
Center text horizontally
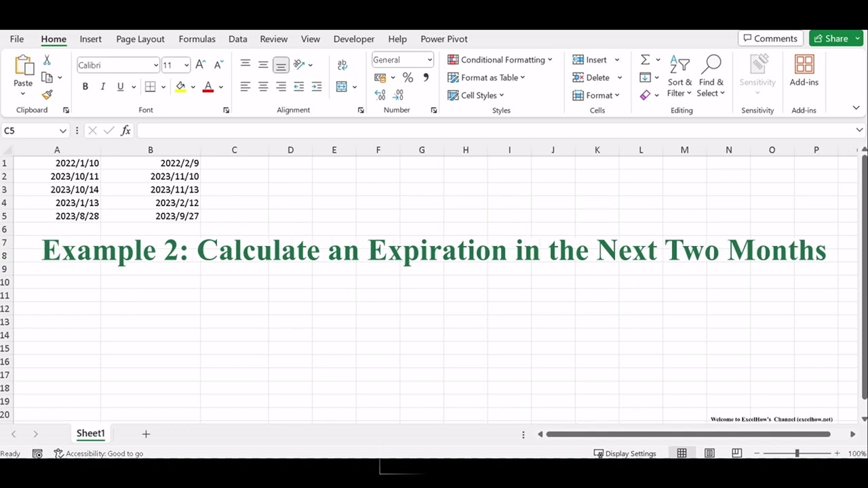point(263,87)
